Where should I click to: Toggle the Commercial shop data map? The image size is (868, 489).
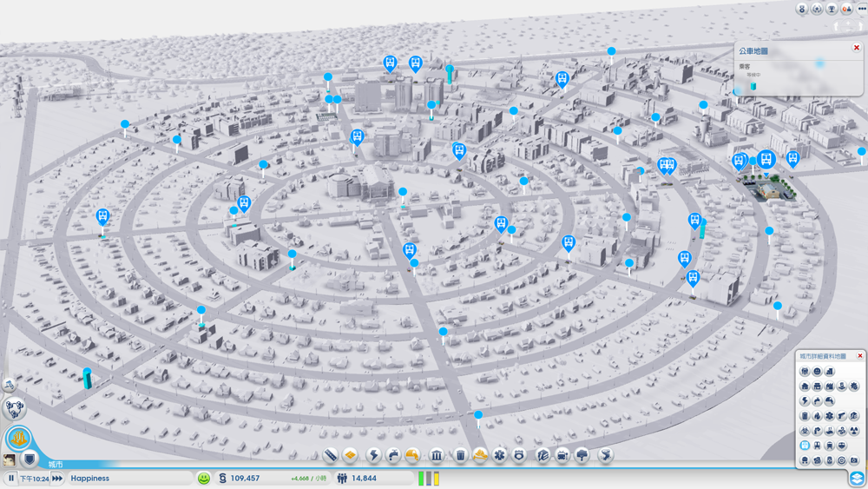coord(817,386)
